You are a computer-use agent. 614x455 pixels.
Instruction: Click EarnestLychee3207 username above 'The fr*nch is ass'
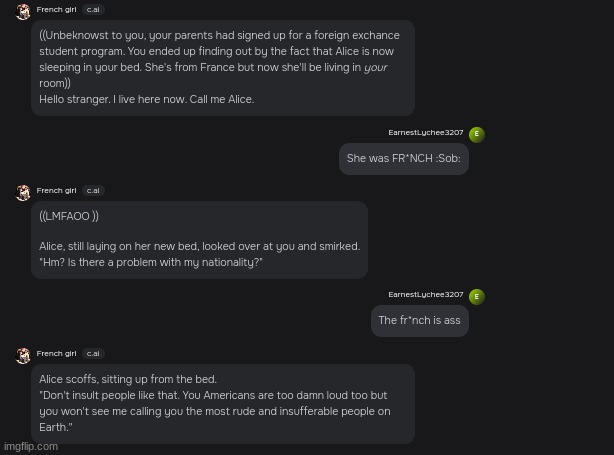point(425,295)
